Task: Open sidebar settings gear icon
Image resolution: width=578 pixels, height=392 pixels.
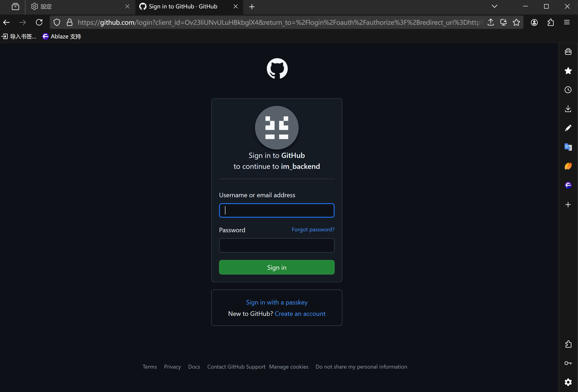Action: click(568, 382)
